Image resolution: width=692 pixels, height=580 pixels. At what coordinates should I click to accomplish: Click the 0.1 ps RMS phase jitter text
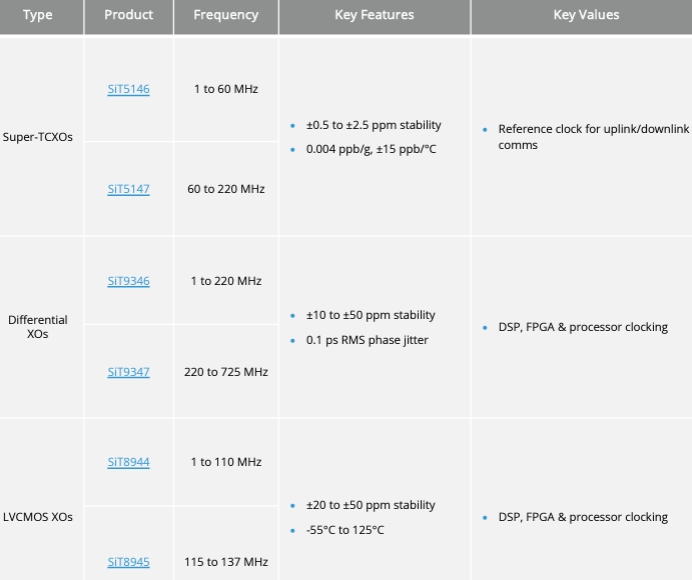(x=367, y=340)
